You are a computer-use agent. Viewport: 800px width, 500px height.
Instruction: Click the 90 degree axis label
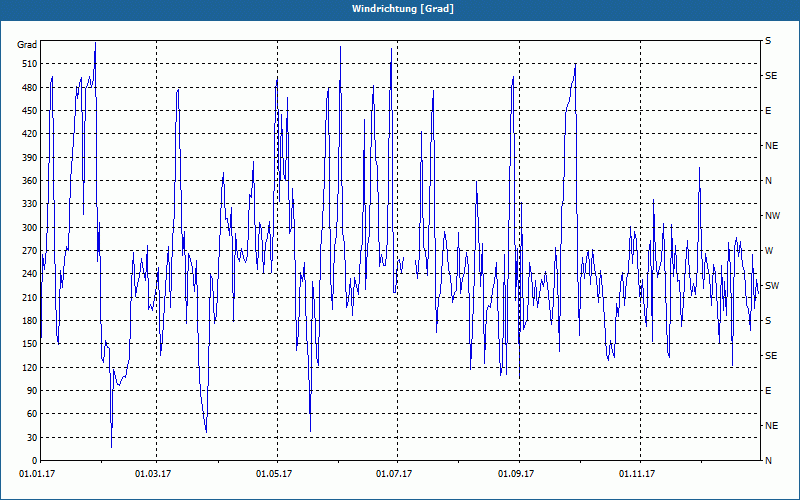(x=32, y=391)
